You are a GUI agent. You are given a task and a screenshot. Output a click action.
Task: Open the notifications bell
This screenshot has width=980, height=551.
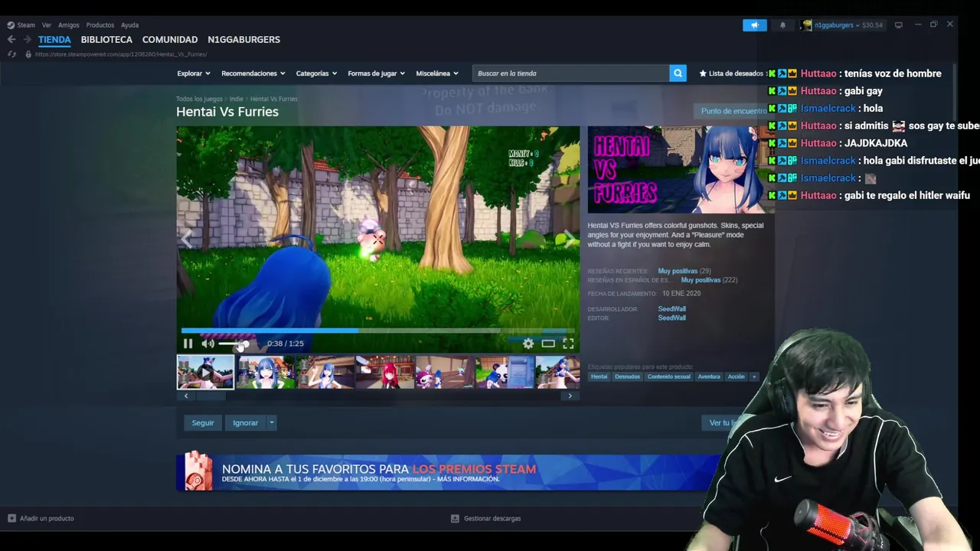[782, 25]
